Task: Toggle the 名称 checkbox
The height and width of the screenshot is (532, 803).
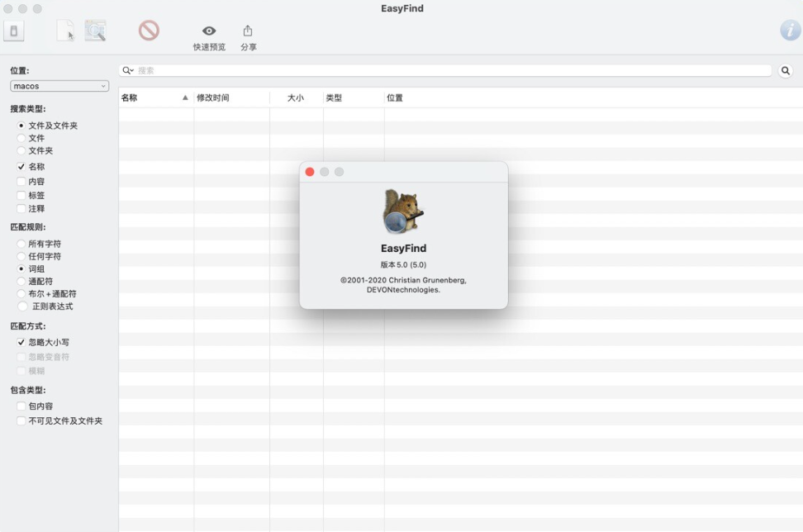Action: click(21, 166)
